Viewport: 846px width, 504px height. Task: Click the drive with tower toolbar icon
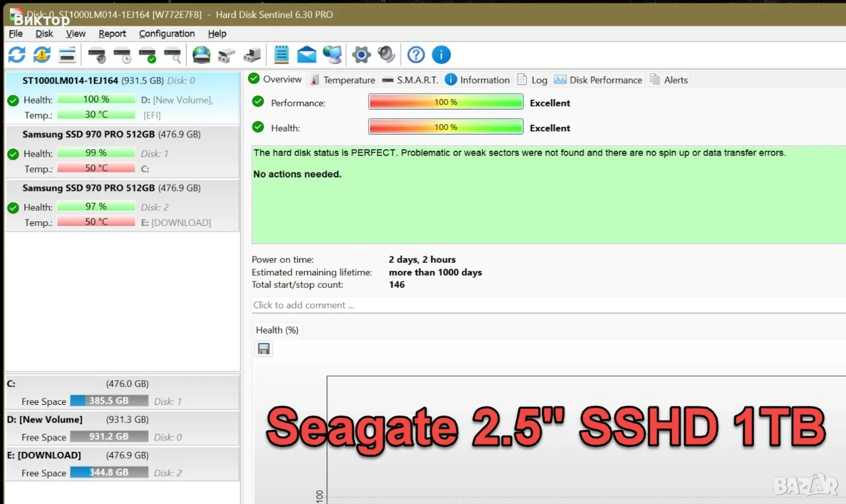[252, 55]
